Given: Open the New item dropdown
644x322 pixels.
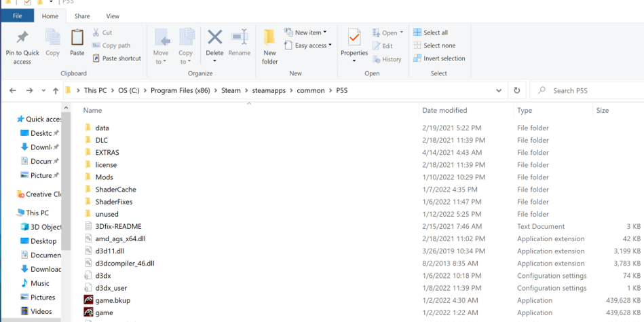Looking at the screenshot, I should 305,33.
